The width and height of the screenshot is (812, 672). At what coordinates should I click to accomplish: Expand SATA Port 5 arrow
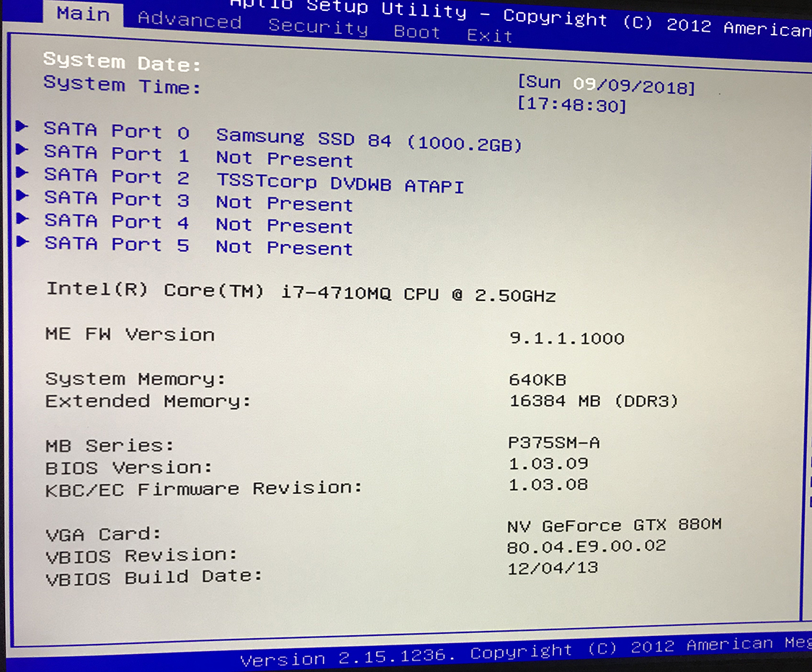(22, 241)
